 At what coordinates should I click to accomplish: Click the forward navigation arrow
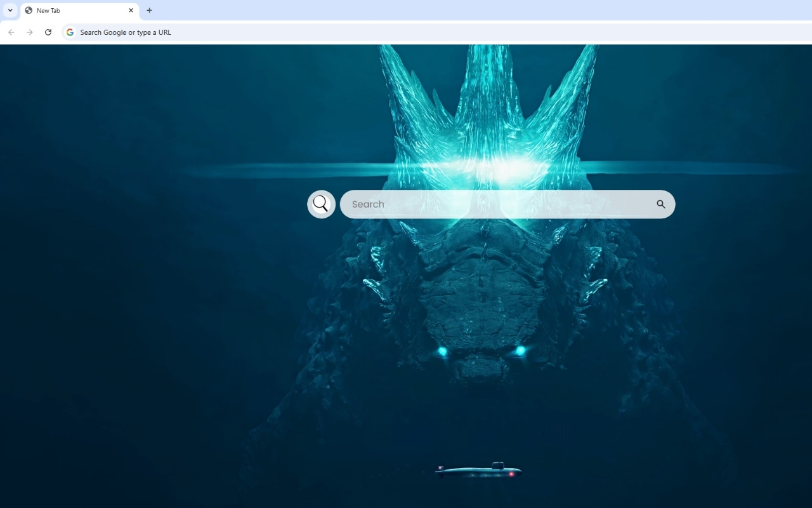point(29,32)
